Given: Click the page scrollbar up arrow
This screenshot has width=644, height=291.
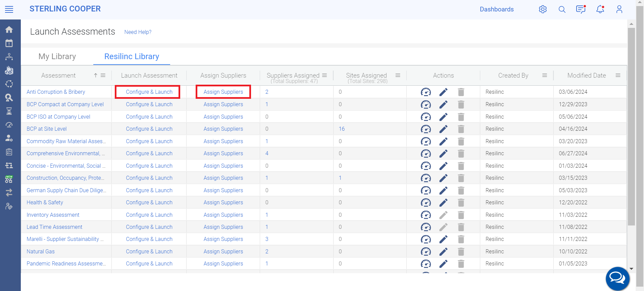Looking at the screenshot, I should 631,24.
